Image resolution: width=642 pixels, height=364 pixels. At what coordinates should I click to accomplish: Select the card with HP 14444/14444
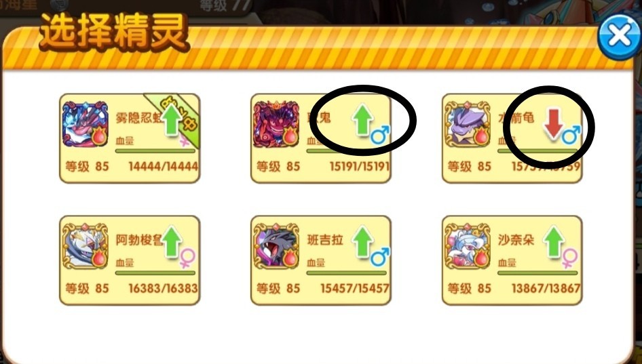(x=130, y=138)
